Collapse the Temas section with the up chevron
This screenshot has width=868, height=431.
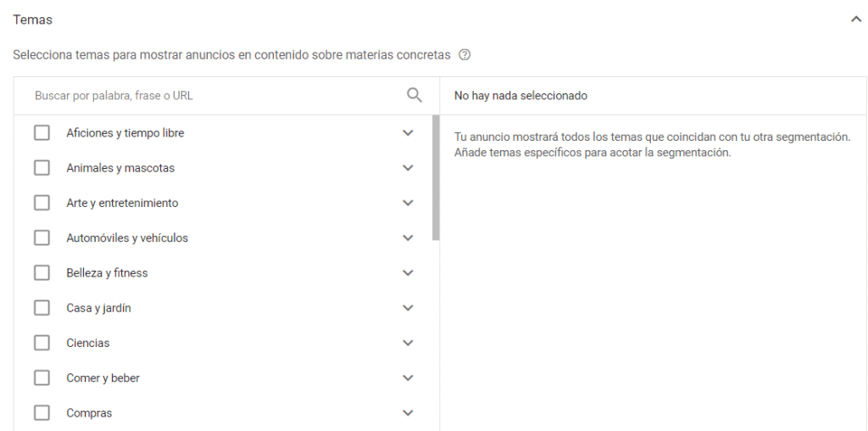tap(856, 20)
